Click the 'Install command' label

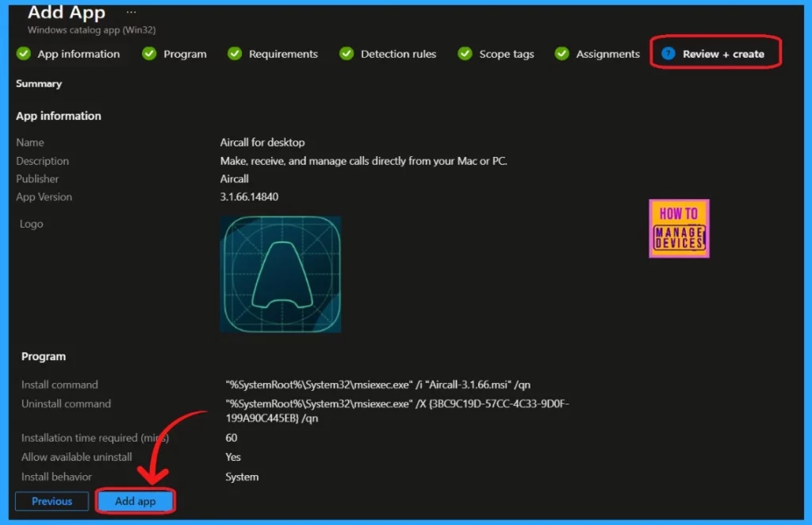click(59, 385)
